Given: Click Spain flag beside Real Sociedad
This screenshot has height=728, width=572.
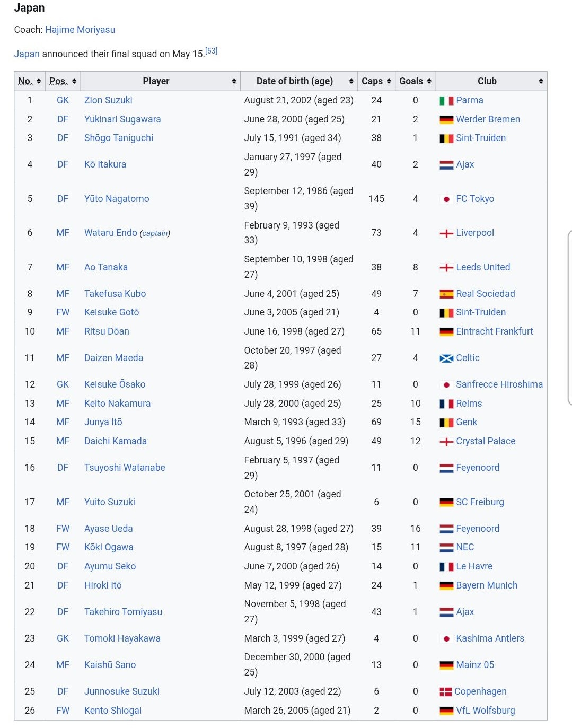Looking at the screenshot, I should coord(446,294).
